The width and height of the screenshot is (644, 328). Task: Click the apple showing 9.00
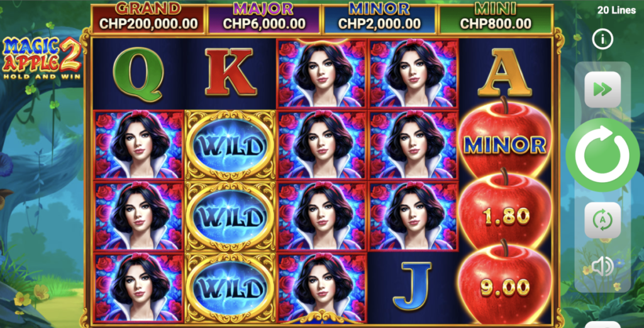coord(505,283)
